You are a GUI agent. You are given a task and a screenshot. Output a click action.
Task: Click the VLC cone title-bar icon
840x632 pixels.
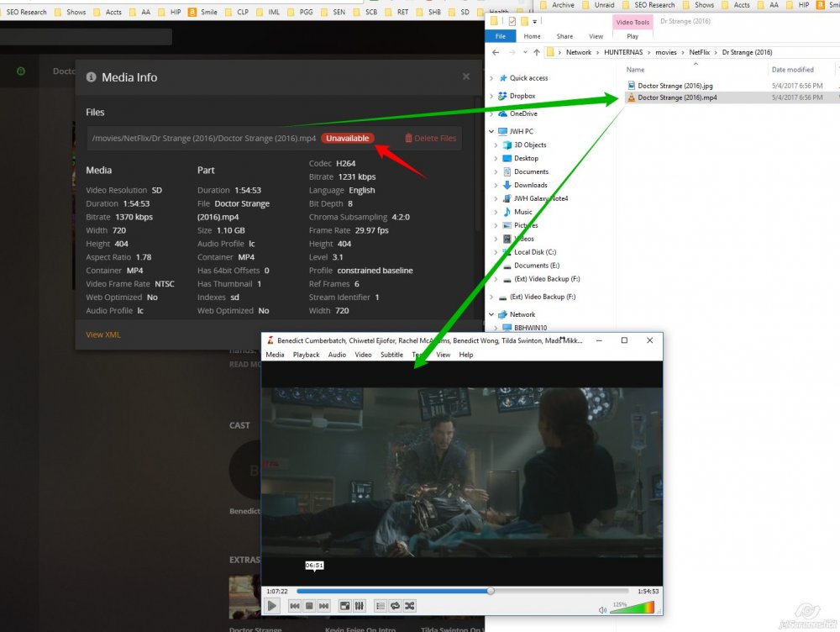[x=270, y=340]
